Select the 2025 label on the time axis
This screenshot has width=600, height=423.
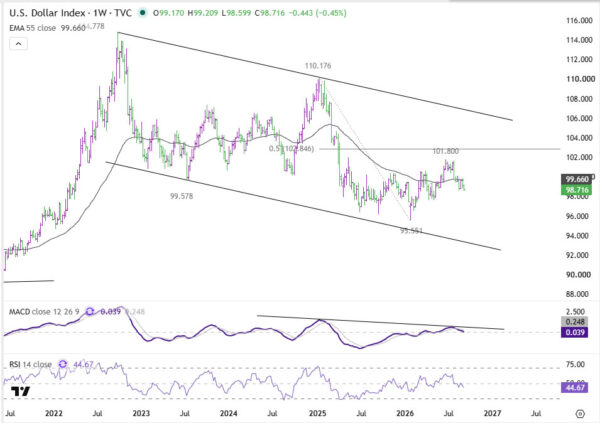[317, 413]
